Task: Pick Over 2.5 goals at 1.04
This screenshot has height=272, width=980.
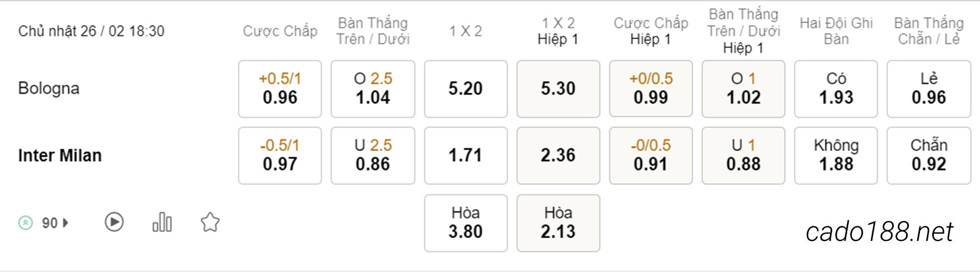Action: coord(373,89)
